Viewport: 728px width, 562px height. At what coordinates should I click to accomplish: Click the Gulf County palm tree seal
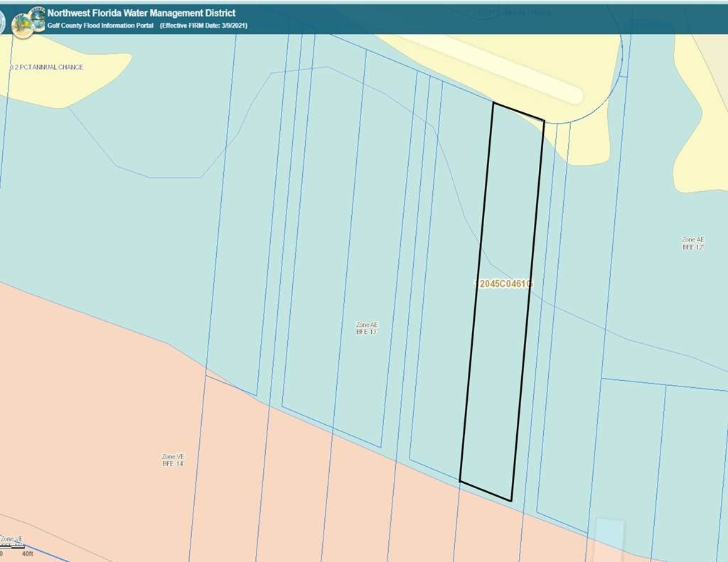point(21,26)
